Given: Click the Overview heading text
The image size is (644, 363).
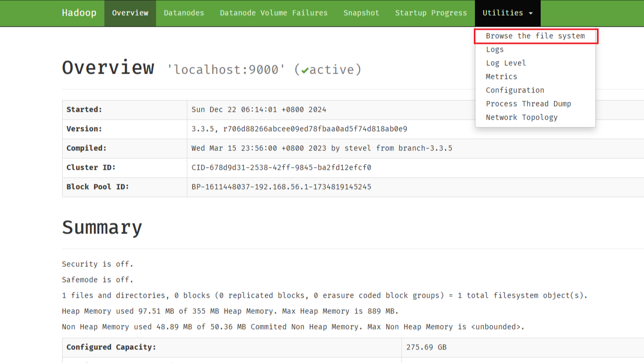Looking at the screenshot, I should (108, 68).
